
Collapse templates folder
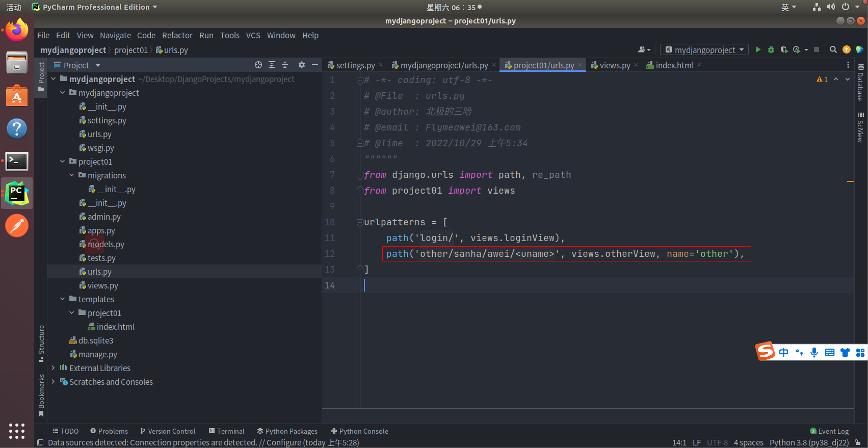[x=62, y=299]
